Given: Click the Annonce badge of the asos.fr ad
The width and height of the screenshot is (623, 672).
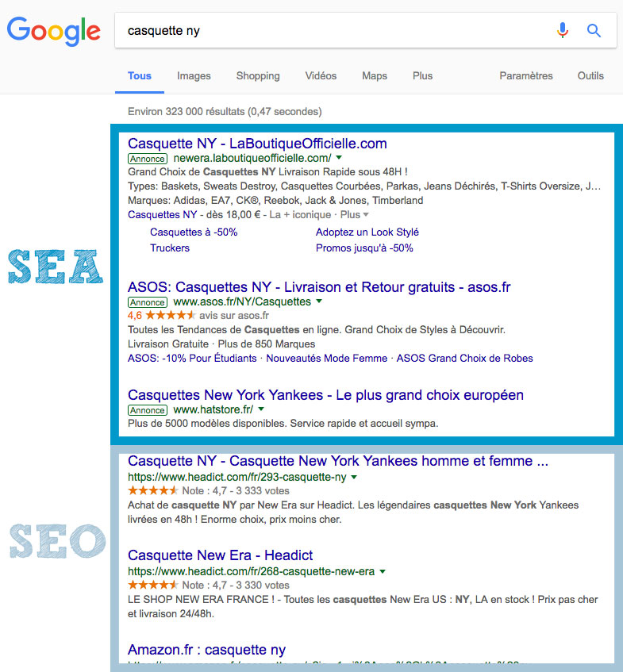Looking at the screenshot, I should [x=148, y=302].
